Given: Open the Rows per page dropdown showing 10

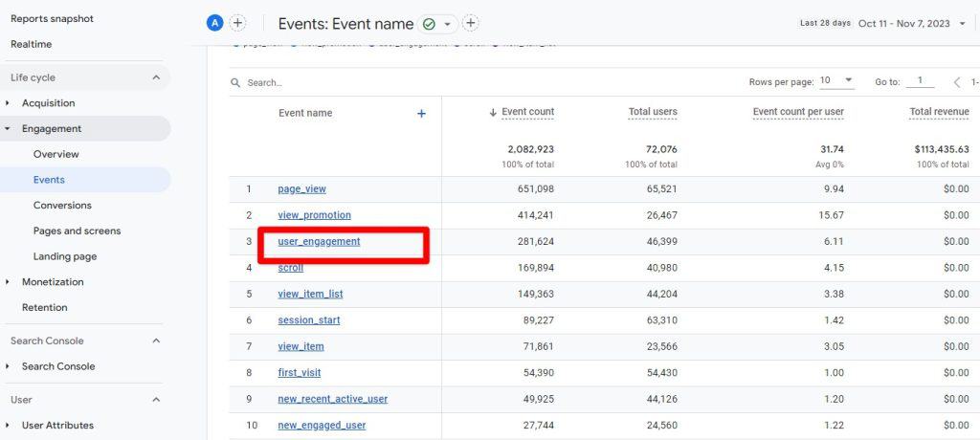Looking at the screenshot, I should tap(836, 80).
